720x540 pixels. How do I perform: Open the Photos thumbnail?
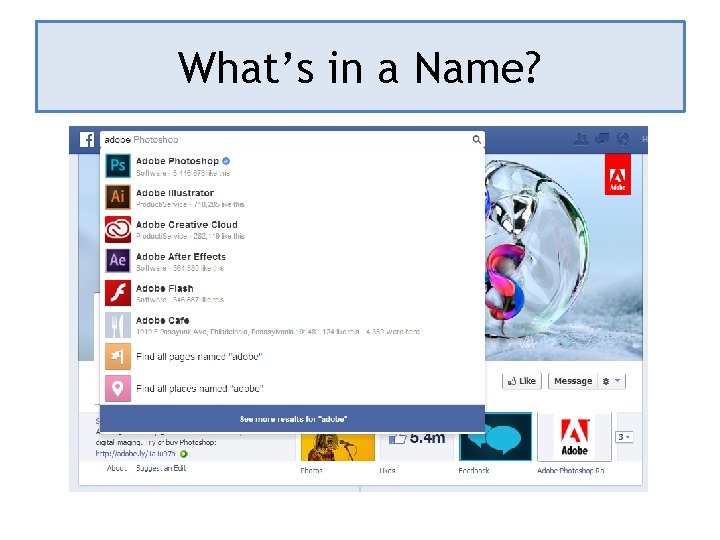pos(338,447)
